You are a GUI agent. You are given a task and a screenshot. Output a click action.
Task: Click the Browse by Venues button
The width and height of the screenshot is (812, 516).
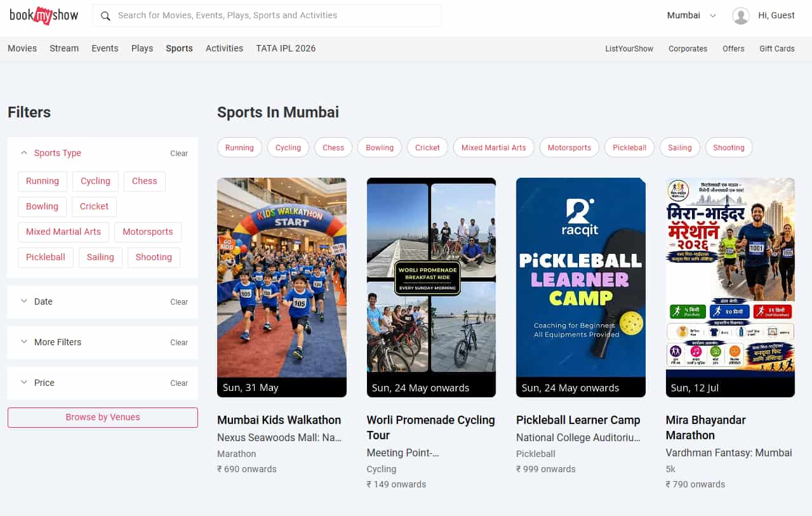point(103,417)
